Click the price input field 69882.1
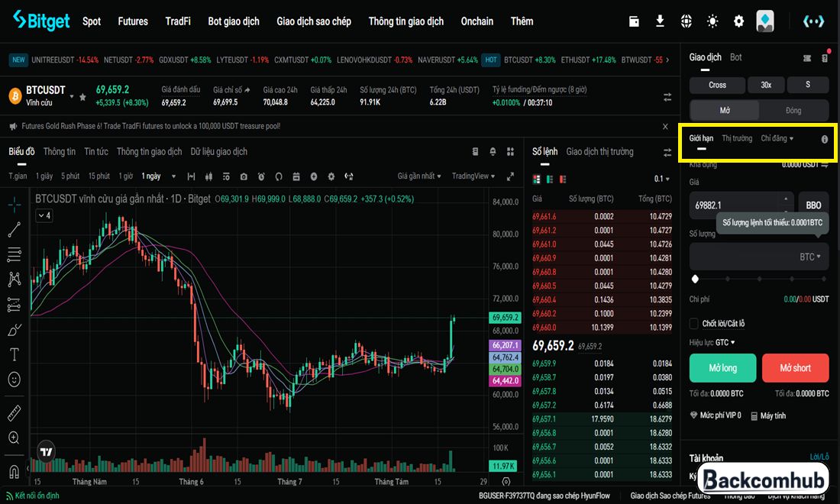Viewport: 840px width, 504px height. pos(734,205)
